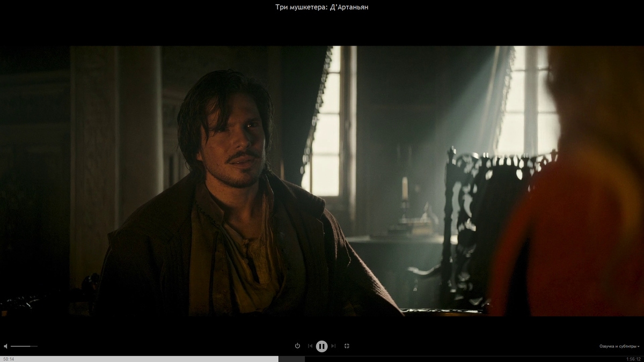Image resolution: width=644 pixels, height=362 pixels.
Task: Click the elapsed time 50:14
Action: tap(9, 359)
